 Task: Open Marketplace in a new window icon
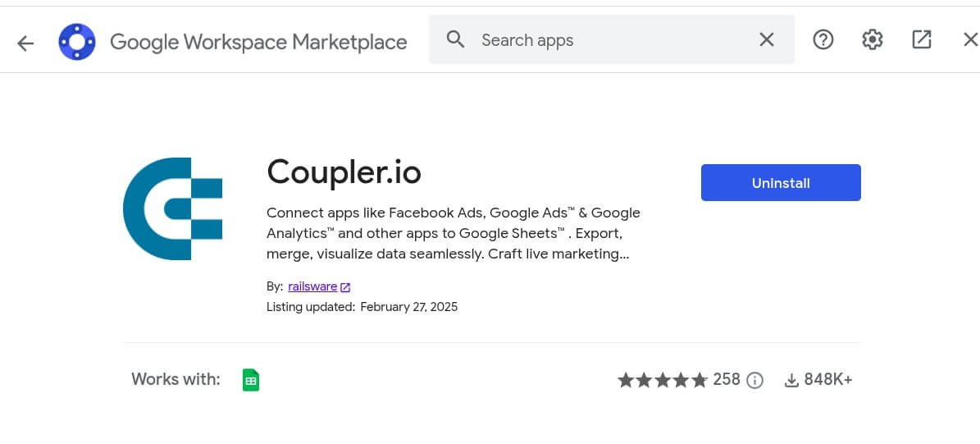pos(921,39)
